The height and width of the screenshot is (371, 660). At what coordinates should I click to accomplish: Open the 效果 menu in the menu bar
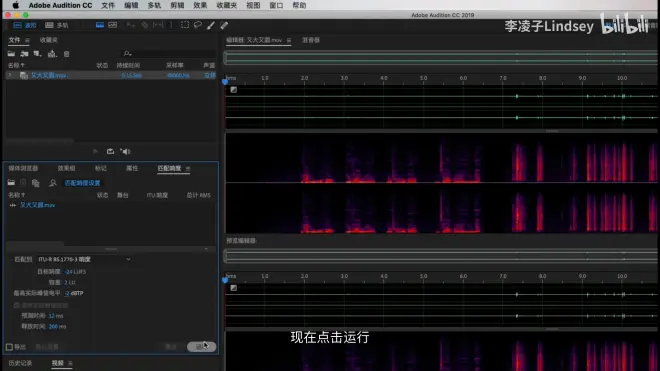(200, 5)
